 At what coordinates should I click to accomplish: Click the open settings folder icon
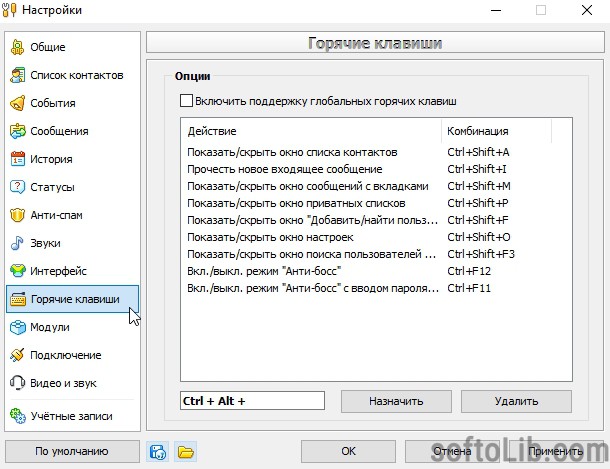pos(186,452)
